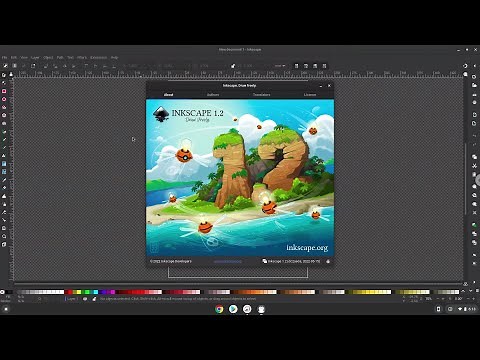Open the units dropdown in tool controls

[x=280, y=66]
